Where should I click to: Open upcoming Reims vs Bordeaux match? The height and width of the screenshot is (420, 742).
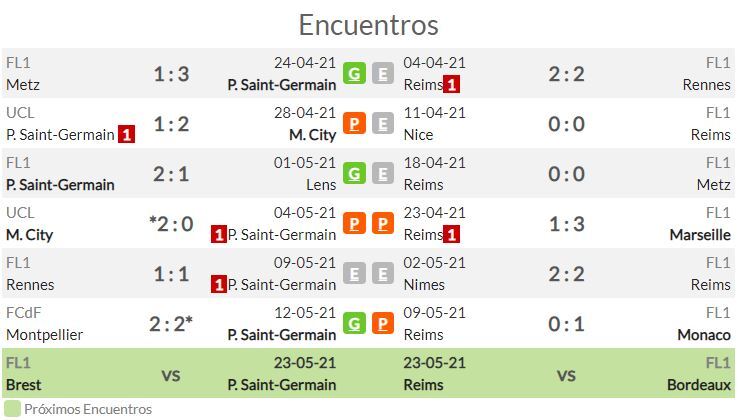tap(566, 374)
